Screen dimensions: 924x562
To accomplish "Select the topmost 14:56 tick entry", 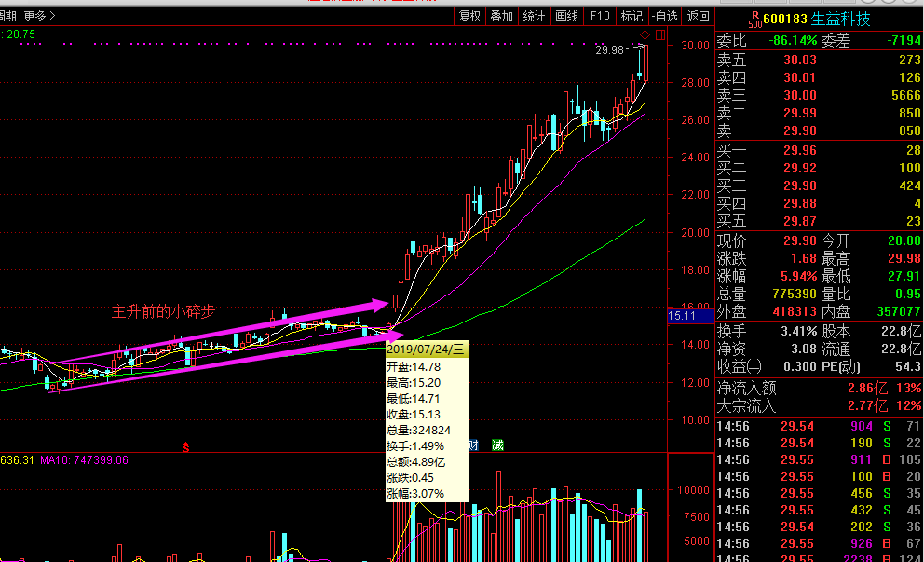I will point(735,427).
